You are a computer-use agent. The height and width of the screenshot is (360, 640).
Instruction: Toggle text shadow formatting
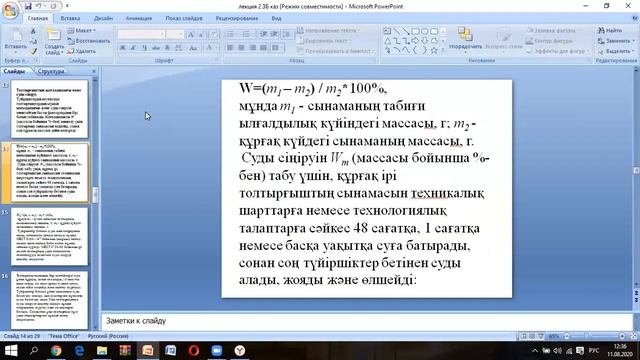pos(167,48)
